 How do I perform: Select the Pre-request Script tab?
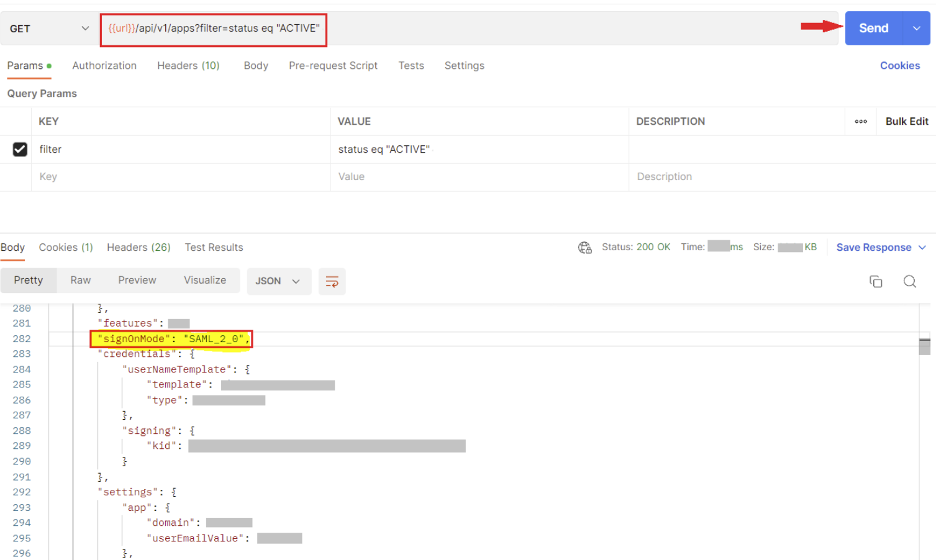[x=333, y=66]
